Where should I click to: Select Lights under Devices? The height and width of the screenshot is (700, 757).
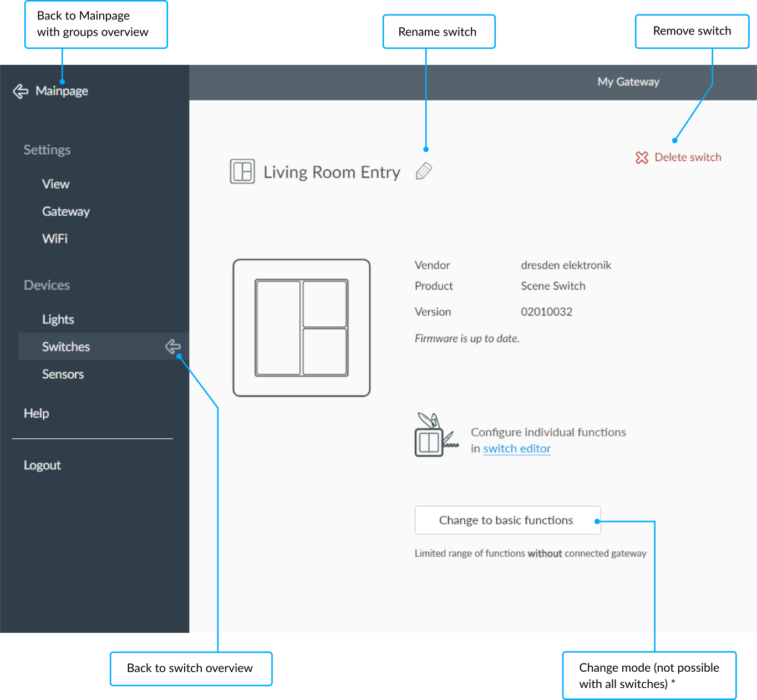[58, 319]
